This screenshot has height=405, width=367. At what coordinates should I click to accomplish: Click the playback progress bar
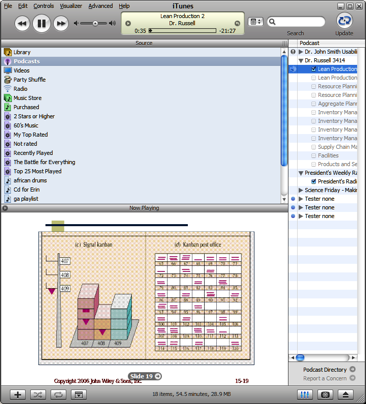[x=183, y=31]
